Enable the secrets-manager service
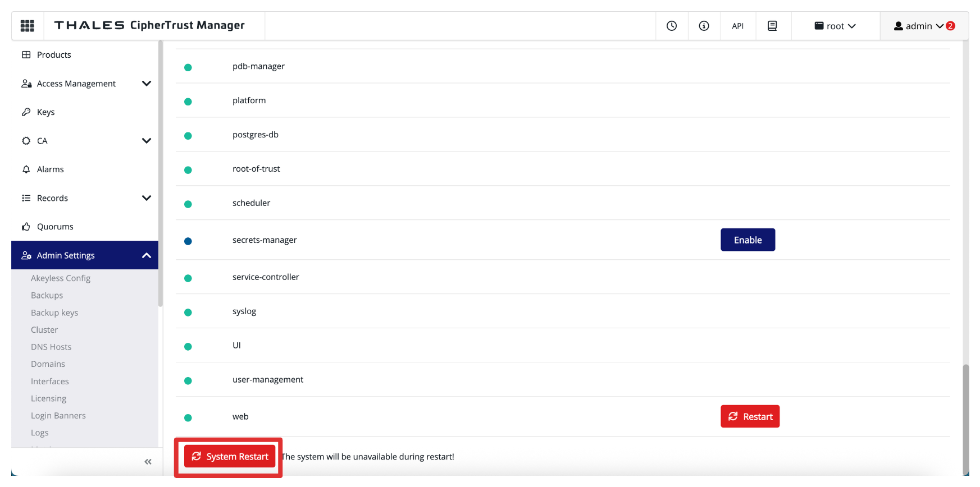The width and height of the screenshot is (980, 487). tap(747, 240)
